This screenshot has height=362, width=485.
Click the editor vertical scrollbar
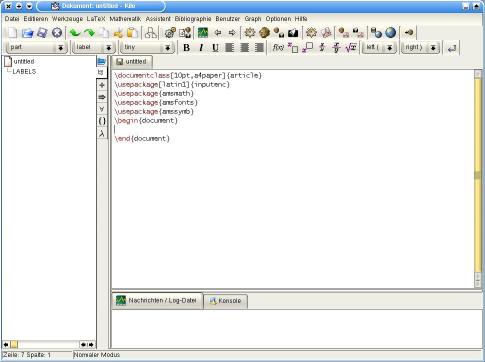click(x=478, y=179)
